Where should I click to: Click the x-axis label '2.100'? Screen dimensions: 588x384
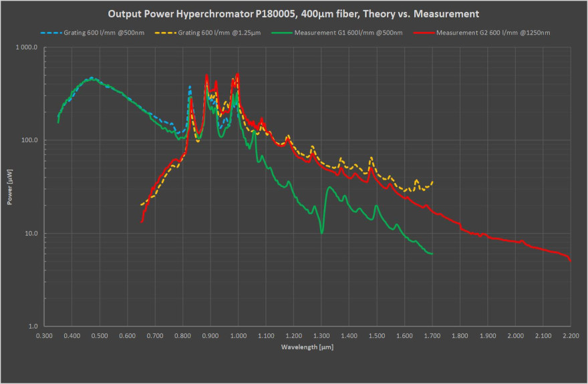(x=543, y=336)
